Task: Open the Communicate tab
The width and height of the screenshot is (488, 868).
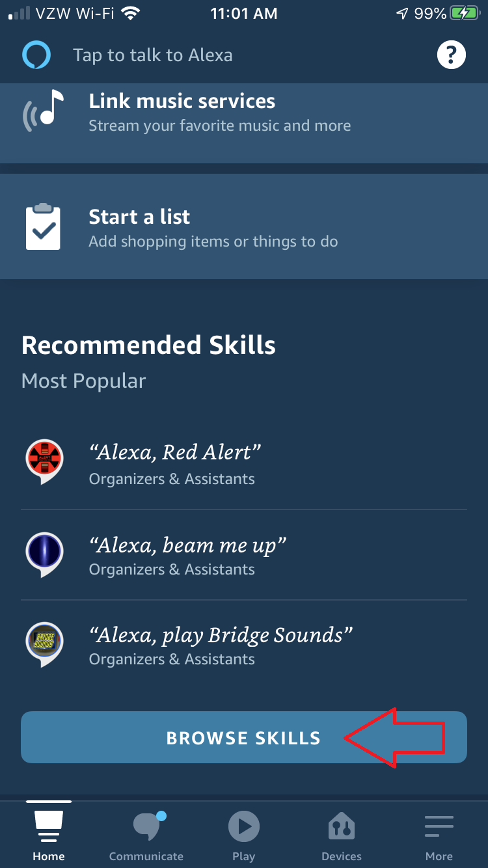Action: [x=146, y=836]
